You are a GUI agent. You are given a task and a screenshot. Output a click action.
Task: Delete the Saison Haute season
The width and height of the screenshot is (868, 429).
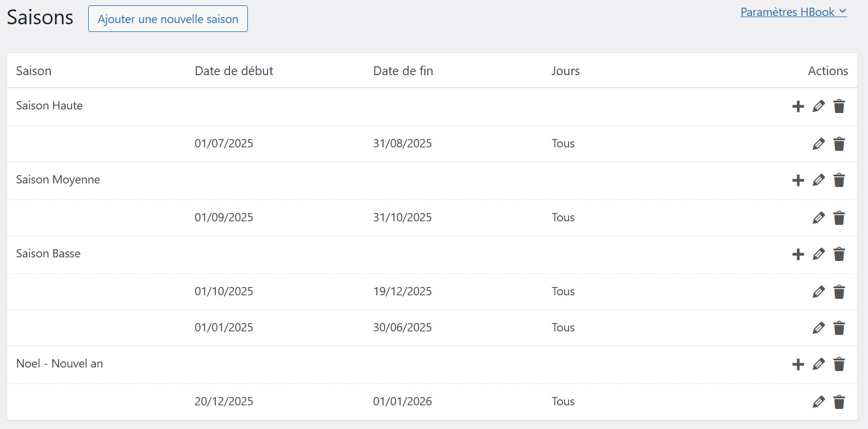839,107
